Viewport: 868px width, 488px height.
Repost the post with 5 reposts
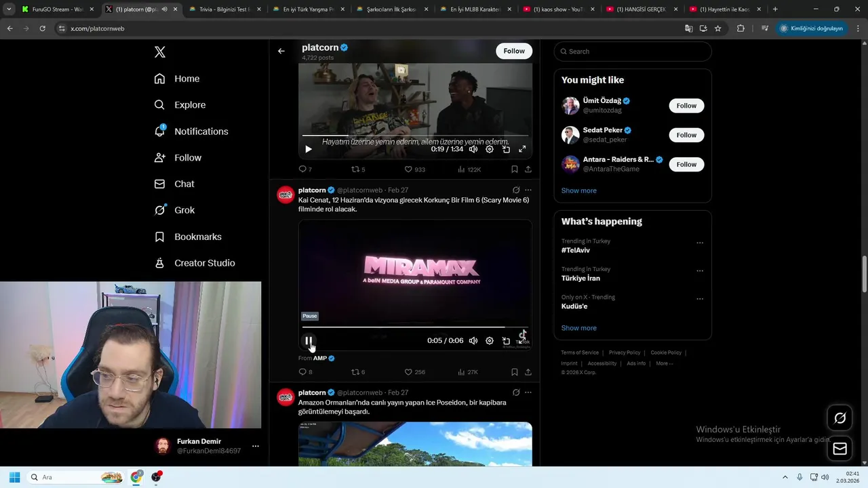coord(358,169)
